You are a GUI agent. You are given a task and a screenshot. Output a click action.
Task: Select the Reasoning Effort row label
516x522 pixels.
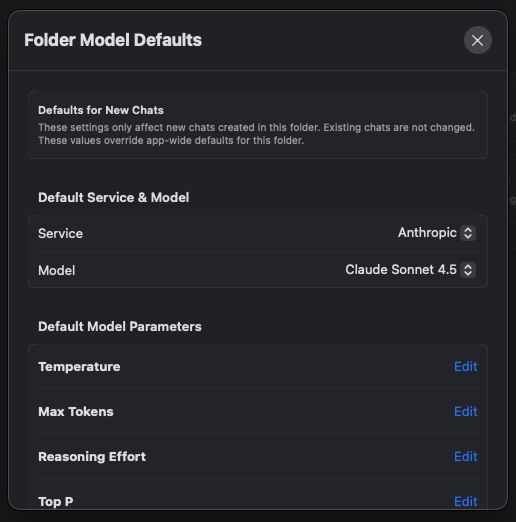click(x=92, y=457)
